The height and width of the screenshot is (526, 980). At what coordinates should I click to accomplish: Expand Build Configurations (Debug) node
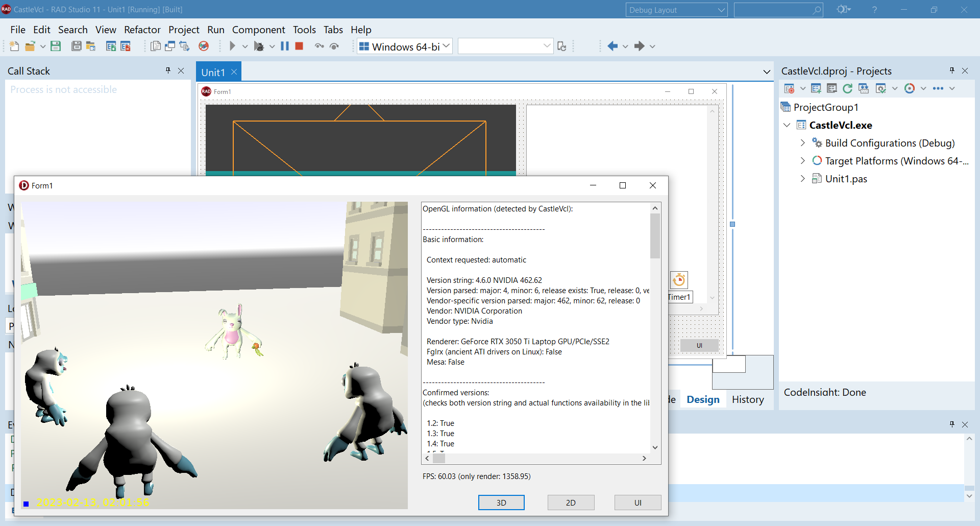[x=802, y=143]
